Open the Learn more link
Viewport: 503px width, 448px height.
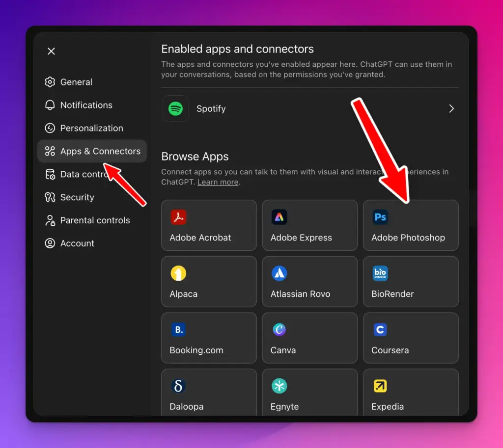coord(218,182)
